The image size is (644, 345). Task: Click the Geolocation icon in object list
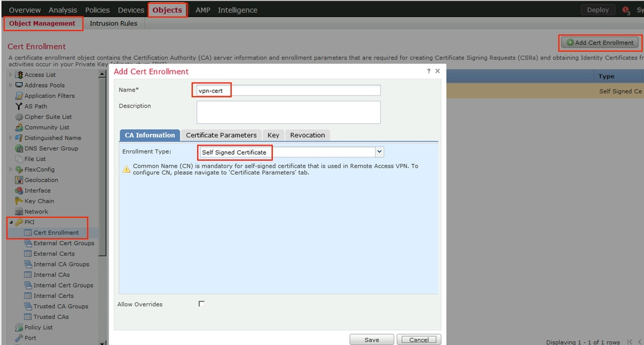(19, 180)
